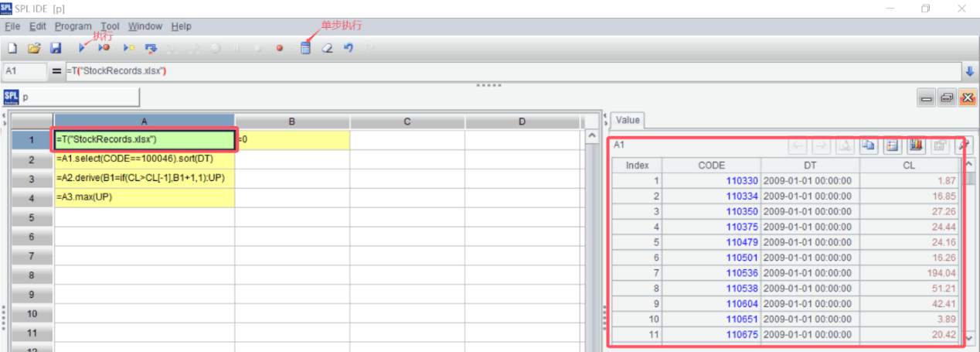Pin the Value panel with the pin icon

point(964,145)
